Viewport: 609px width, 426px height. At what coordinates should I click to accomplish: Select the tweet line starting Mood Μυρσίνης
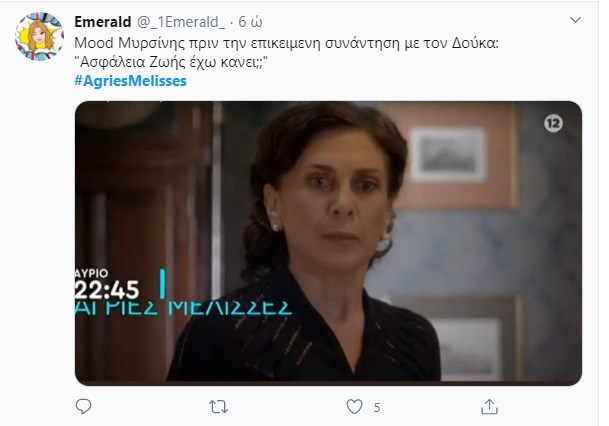point(286,43)
